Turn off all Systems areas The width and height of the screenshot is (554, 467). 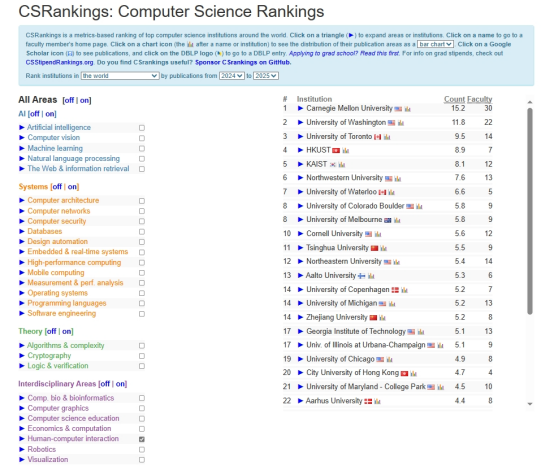click(x=57, y=187)
